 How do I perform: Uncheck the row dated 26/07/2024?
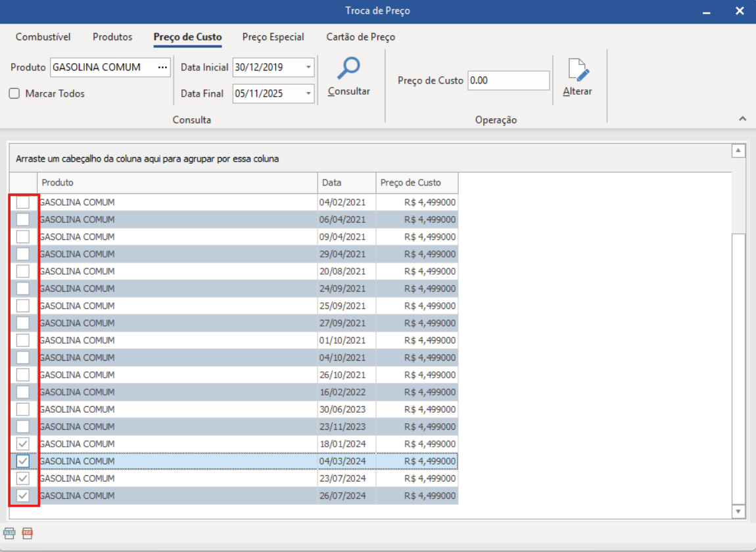(x=23, y=496)
